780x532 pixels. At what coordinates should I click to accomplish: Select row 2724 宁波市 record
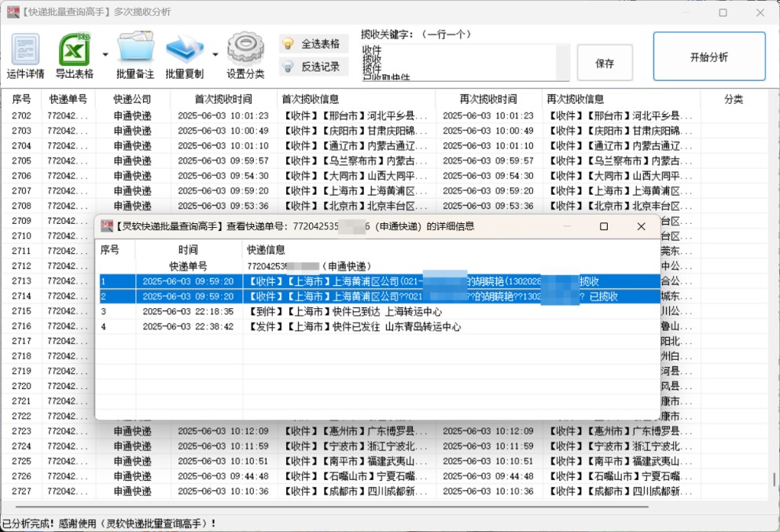(x=384, y=446)
